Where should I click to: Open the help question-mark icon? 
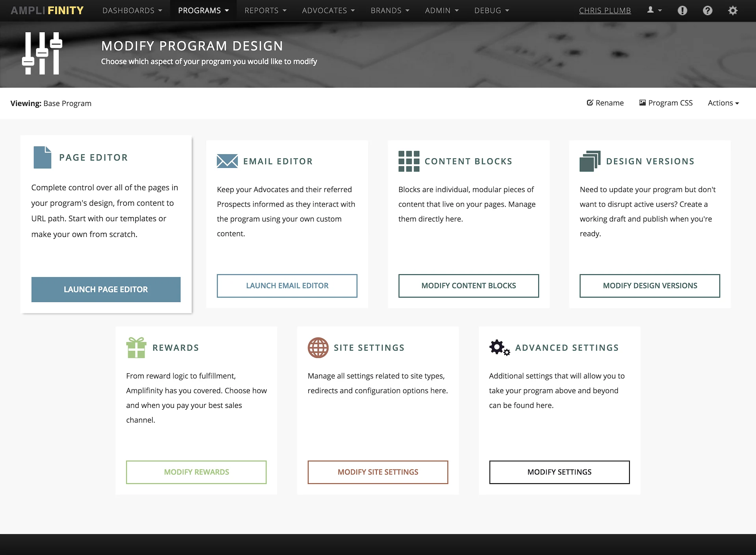coord(708,10)
